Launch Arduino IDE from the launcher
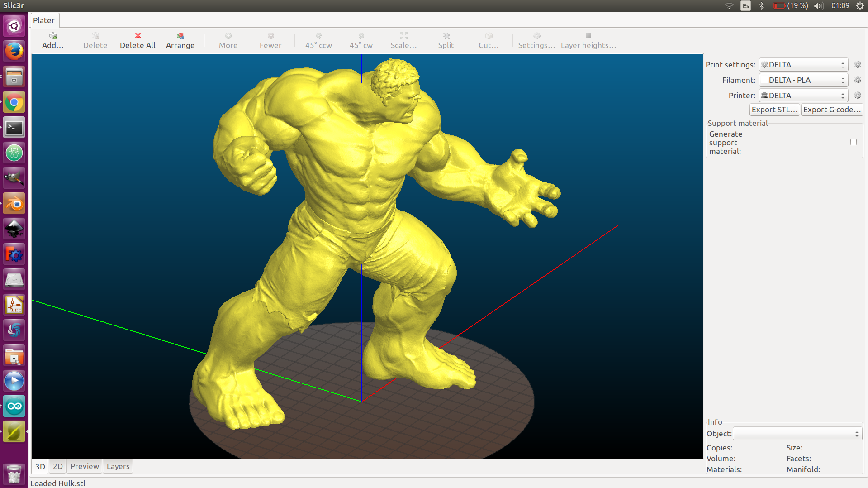868x488 pixels. point(14,407)
